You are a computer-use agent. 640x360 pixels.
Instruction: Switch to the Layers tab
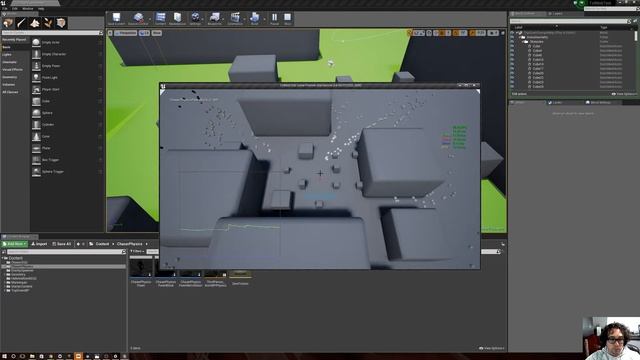(x=557, y=13)
